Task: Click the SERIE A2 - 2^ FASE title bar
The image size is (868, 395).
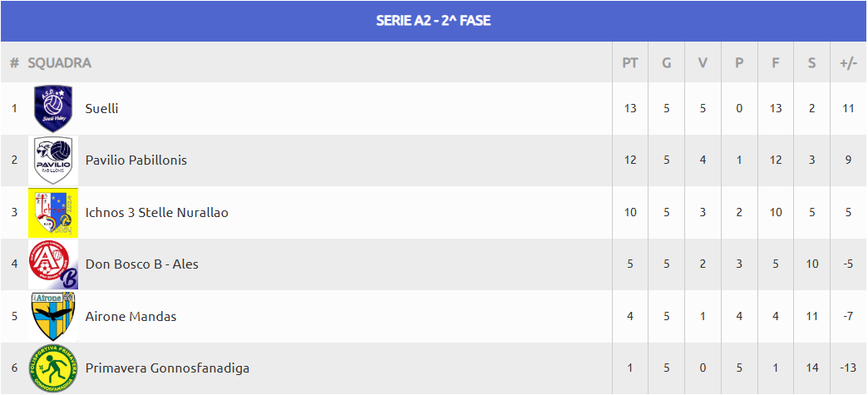Action: pyautogui.click(x=433, y=21)
